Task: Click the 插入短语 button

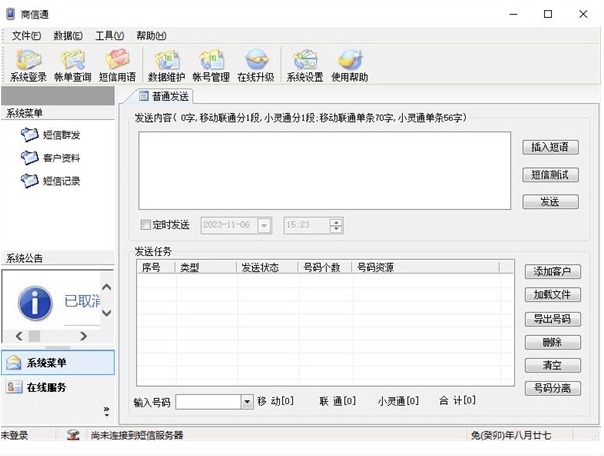Action: pyautogui.click(x=550, y=147)
